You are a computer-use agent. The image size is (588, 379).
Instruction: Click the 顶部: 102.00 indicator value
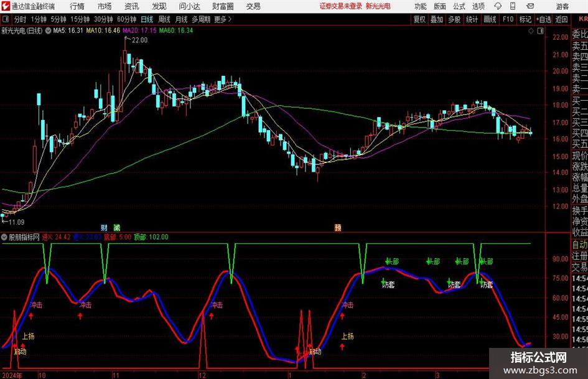(x=151, y=237)
